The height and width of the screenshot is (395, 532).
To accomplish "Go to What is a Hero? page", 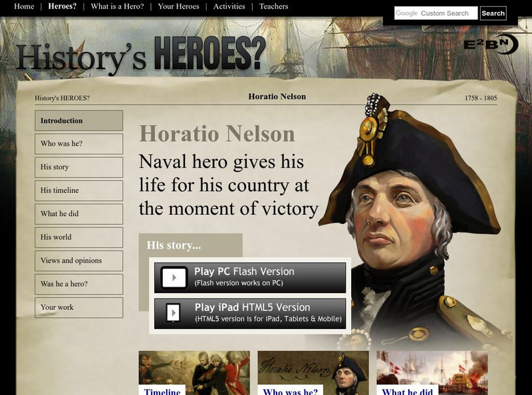I will (117, 6).
